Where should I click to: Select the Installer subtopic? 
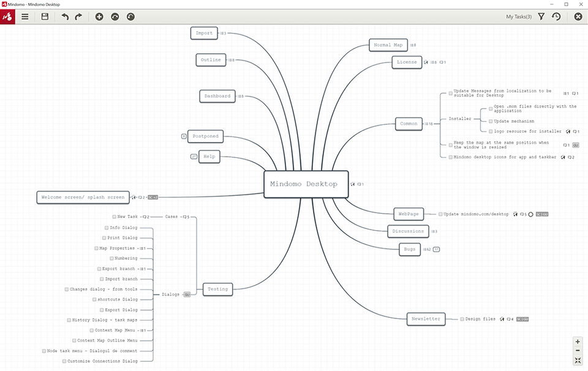coord(460,119)
